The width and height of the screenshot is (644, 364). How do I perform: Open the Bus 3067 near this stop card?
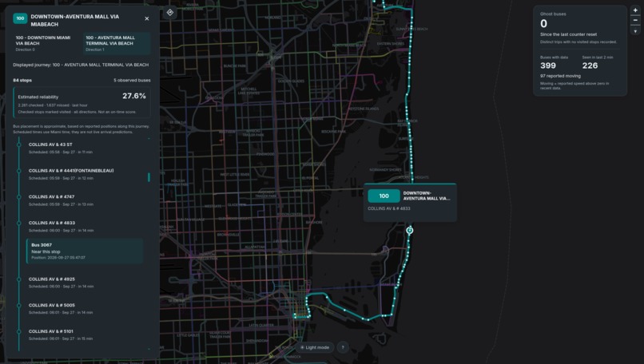click(x=85, y=251)
